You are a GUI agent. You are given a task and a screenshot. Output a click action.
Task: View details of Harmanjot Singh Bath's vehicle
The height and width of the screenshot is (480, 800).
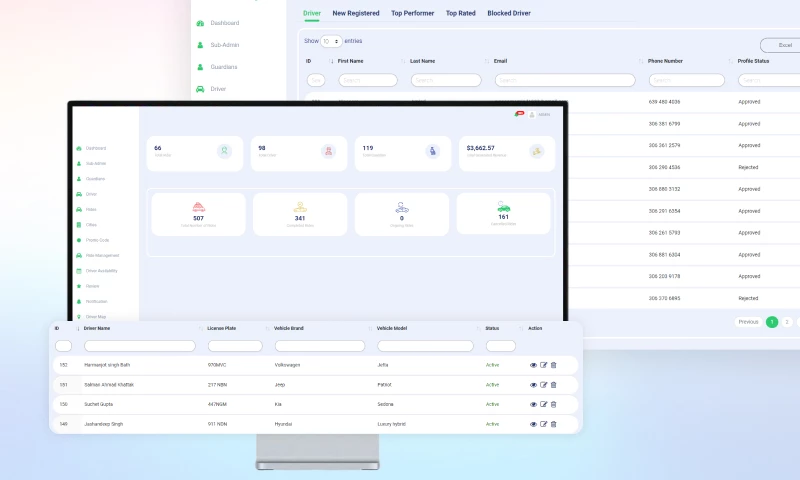point(533,365)
